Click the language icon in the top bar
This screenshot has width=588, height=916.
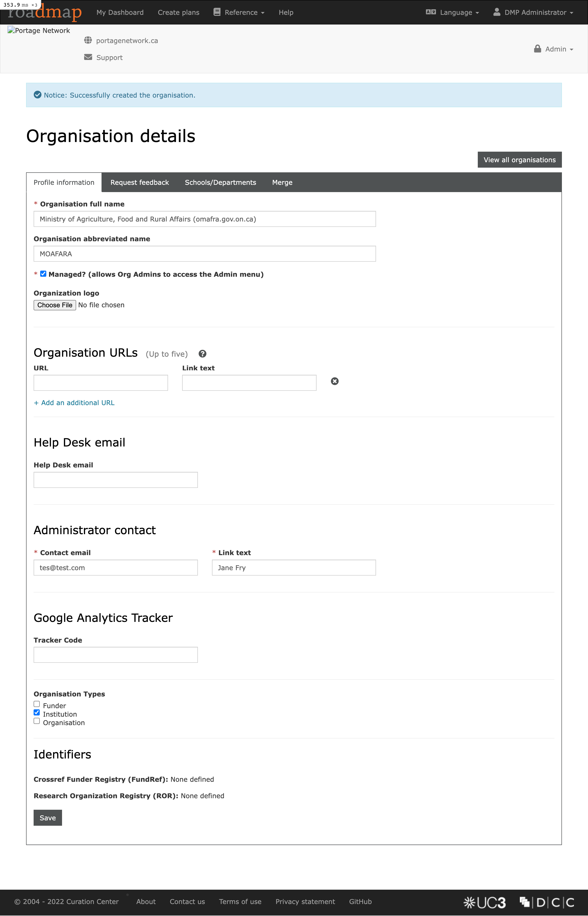pos(431,12)
